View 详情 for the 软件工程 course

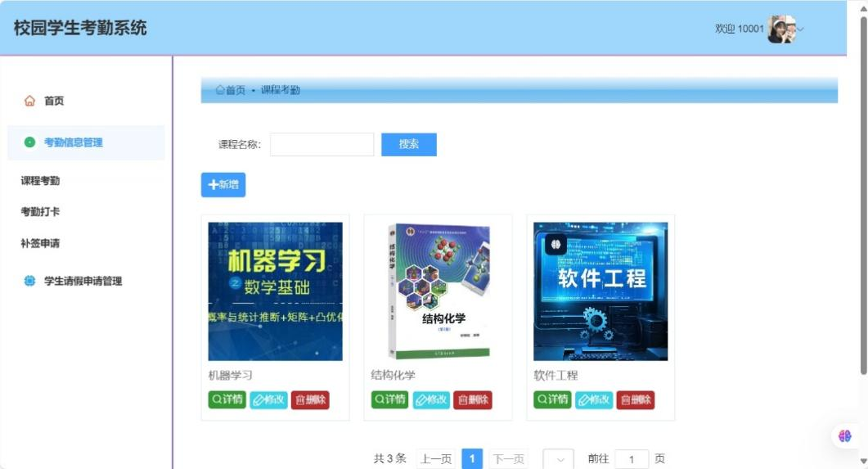click(552, 399)
